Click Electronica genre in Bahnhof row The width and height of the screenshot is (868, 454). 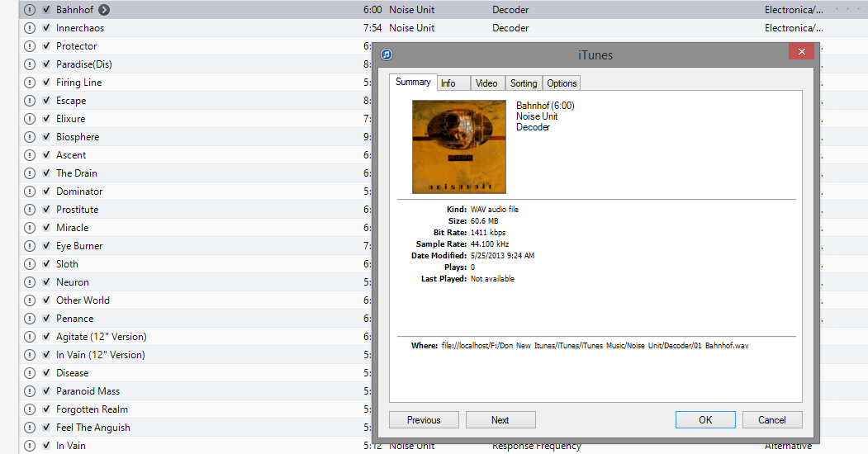click(794, 10)
